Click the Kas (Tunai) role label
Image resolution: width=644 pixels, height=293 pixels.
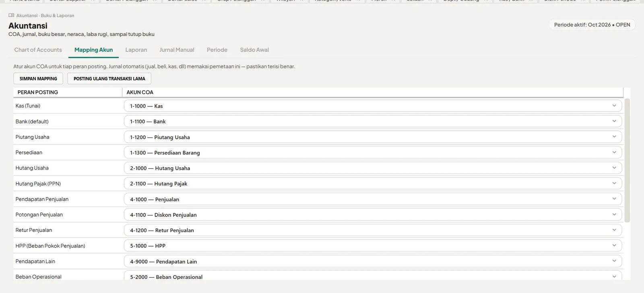(x=28, y=106)
